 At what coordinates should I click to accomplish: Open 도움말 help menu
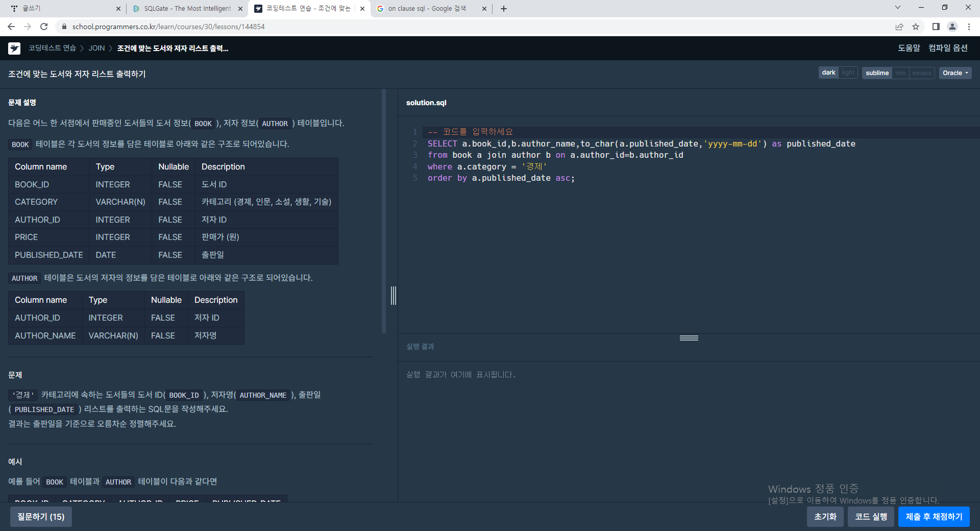tap(909, 48)
